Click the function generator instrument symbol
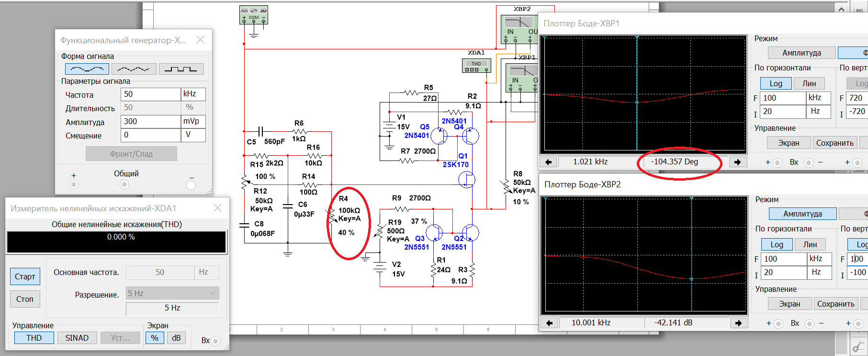Viewport: 868px width, 356px height. pyautogui.click(x=254, y=15)
